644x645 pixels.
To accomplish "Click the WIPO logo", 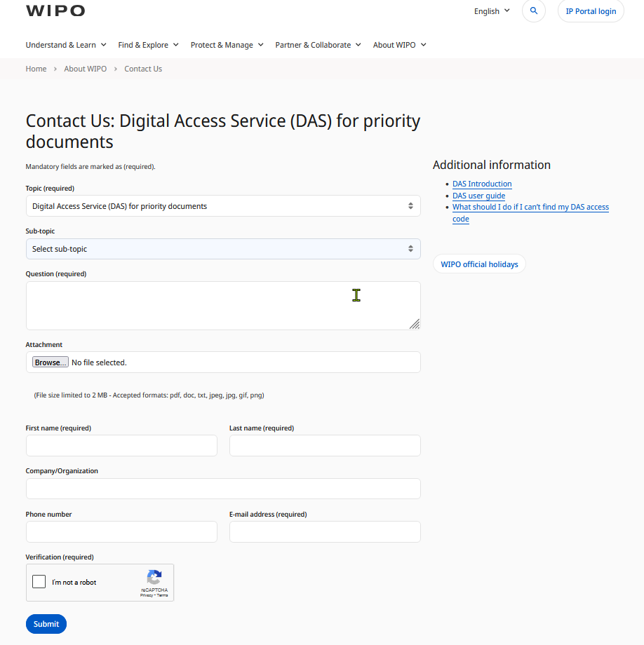I will coord(55,11).
